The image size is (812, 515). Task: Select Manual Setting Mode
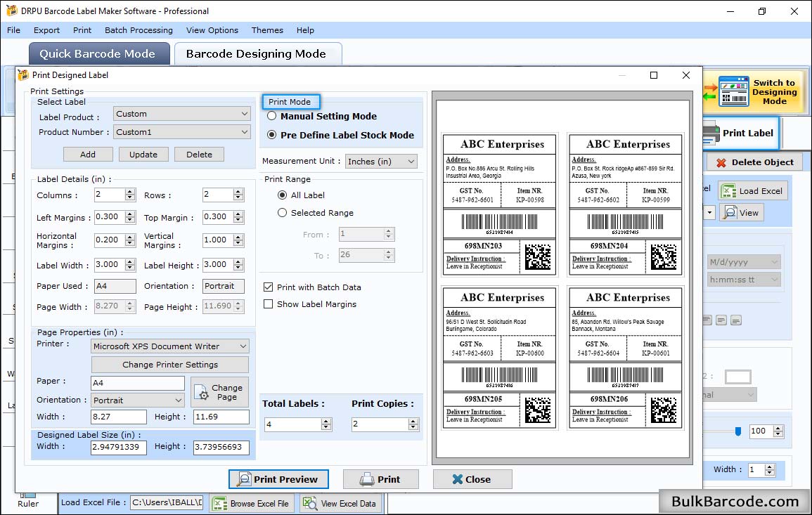click(x=271, y=117)
